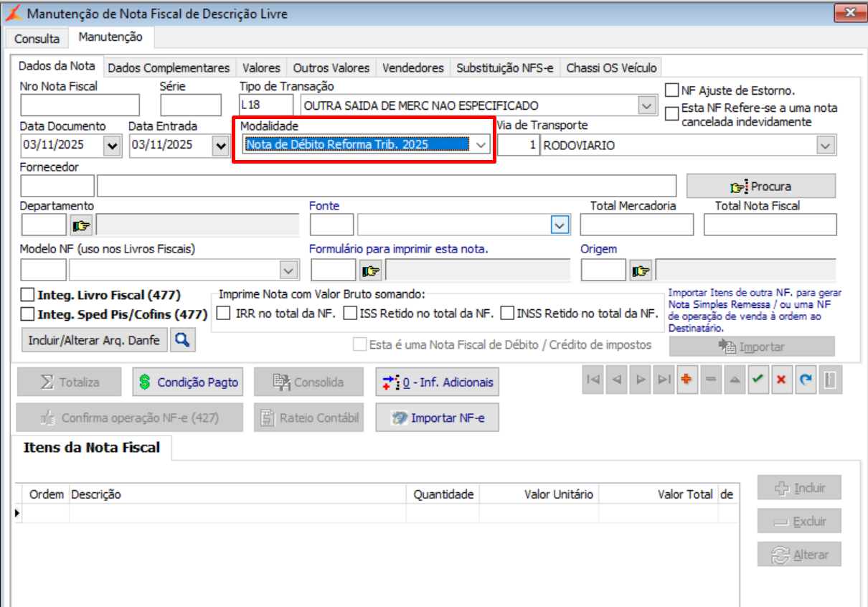Click the blue refresh arrow navigator icon
Image resolution: width=868 pixels, height=607 pixels.
click(806, 381)
